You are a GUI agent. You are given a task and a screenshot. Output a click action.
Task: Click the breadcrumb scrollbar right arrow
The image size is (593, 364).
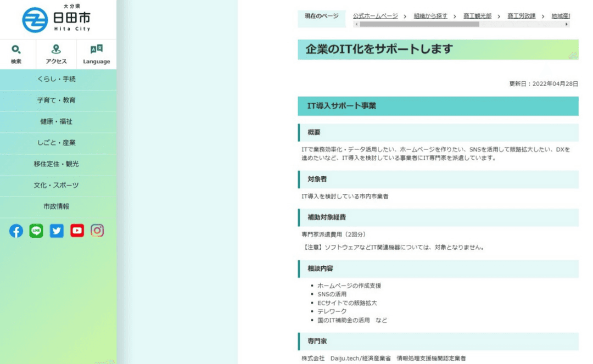coord(567,24)
